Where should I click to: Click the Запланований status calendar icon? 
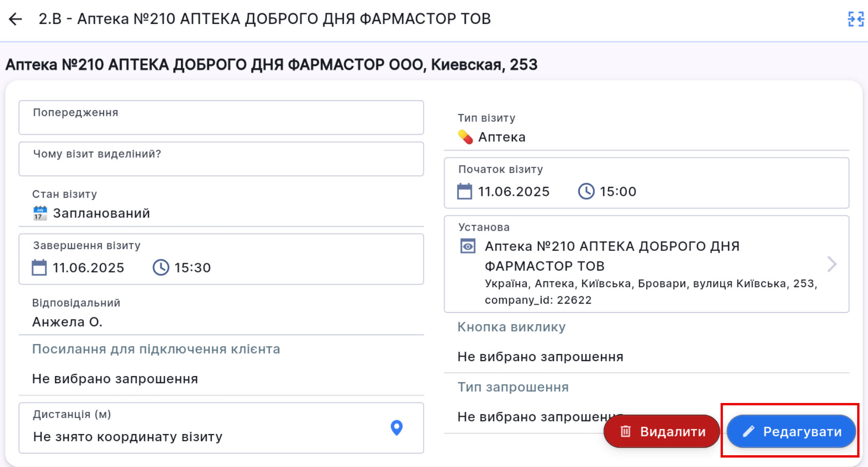click(40, 213)
